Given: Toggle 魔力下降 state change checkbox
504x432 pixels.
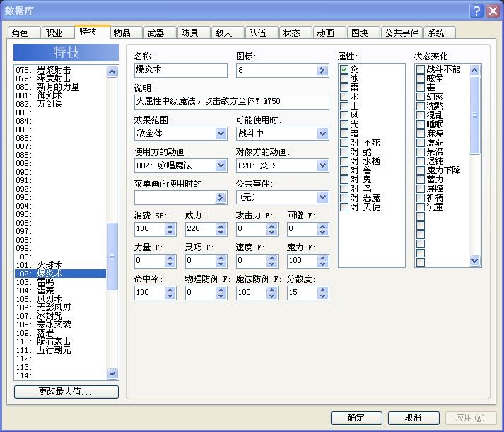Looking at the screenshot, I should point(421,170).
